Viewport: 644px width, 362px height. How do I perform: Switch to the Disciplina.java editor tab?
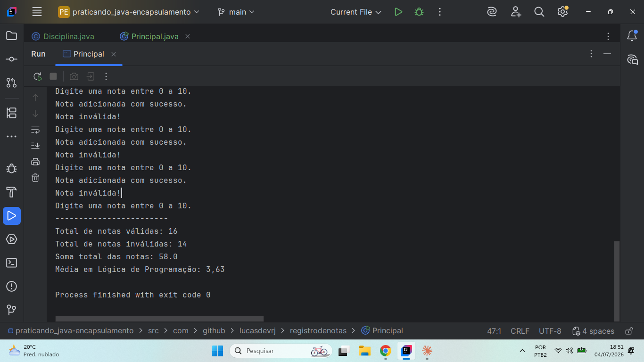pyautogui.click(x=63, y=36)
